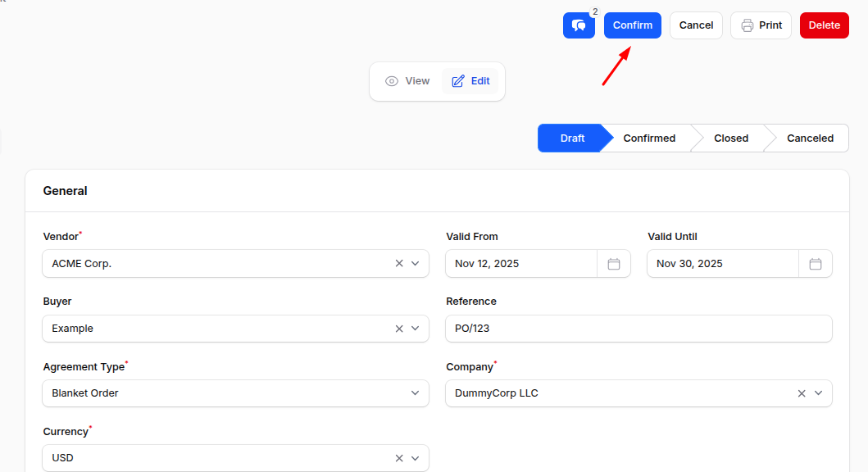Switch to View mode
868x472 pixels.
click(x=407, y=80)
